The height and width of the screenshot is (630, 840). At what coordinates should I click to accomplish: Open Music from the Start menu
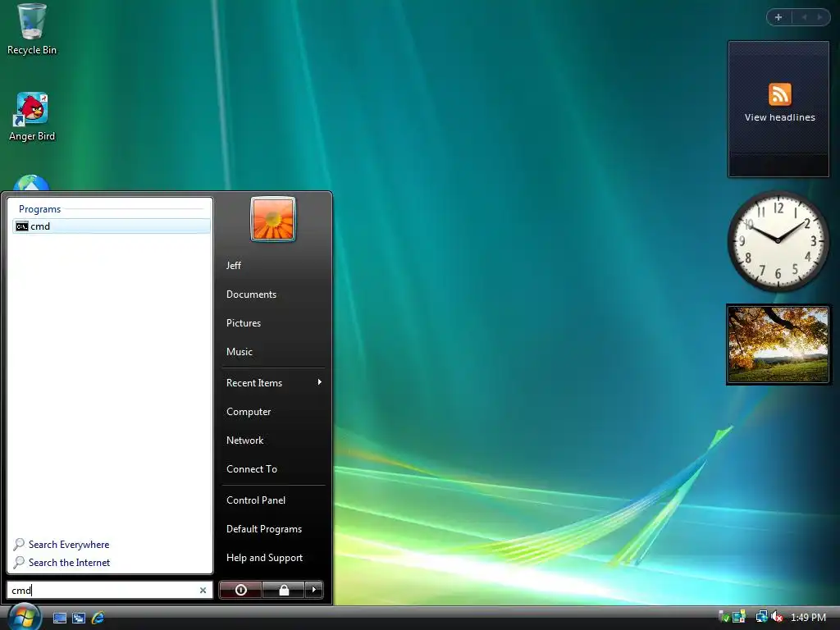(239, 352)
